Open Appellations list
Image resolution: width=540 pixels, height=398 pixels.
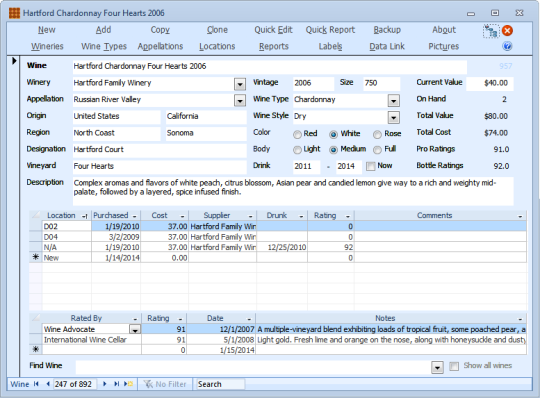(x=160, y=46)
